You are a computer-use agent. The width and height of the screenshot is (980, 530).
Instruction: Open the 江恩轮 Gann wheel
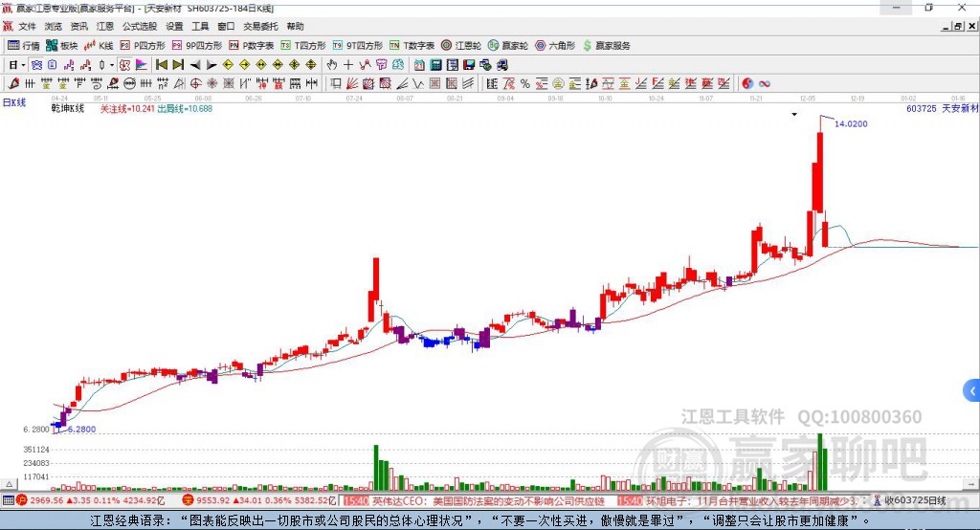461,46
